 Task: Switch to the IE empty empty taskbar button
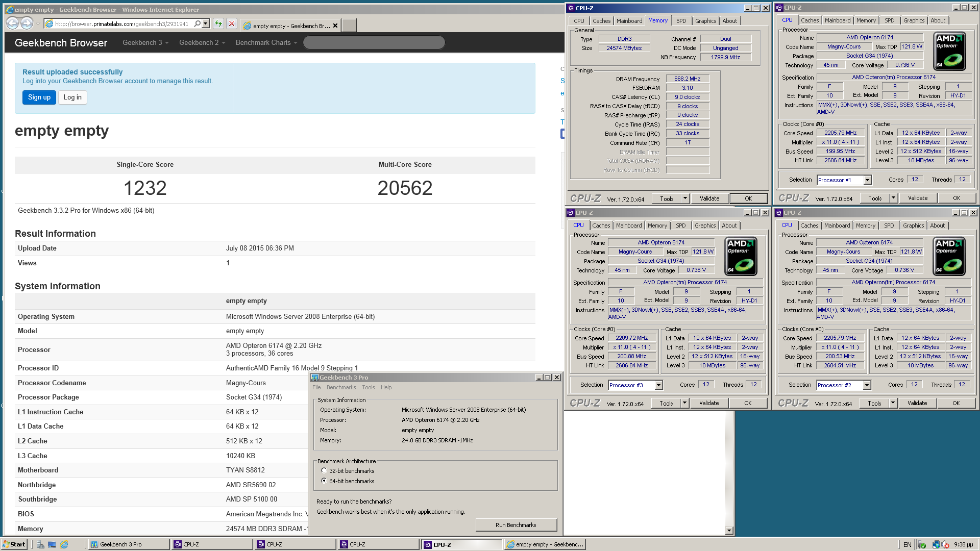click(x=545, y=544)
